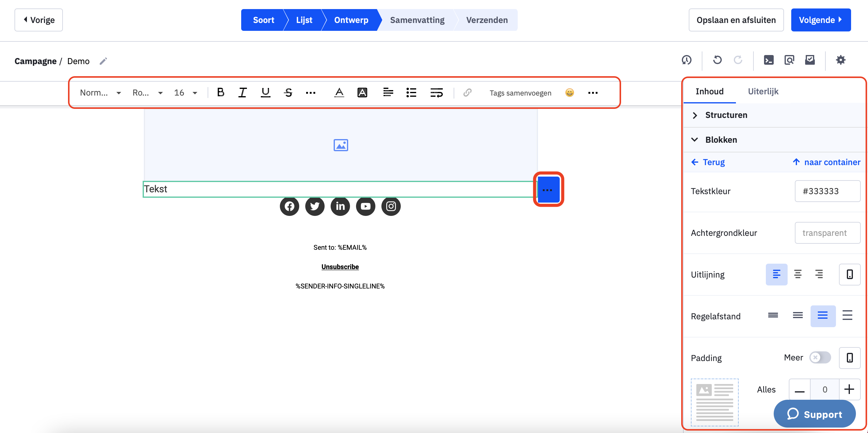Click the Twitter social icon
The height and width of the screenshot is (433, 868).
tap(315, 206)
